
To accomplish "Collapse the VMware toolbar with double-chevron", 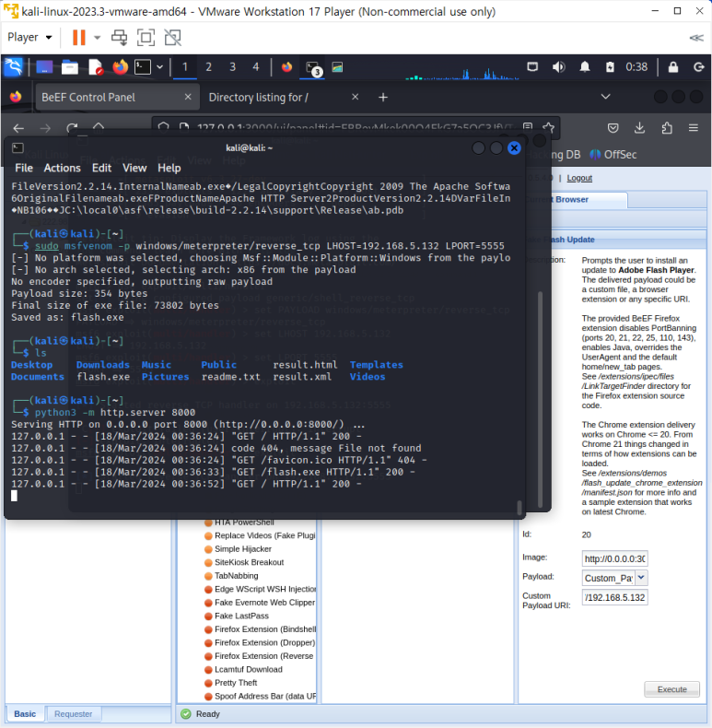I will pos(695,38).
